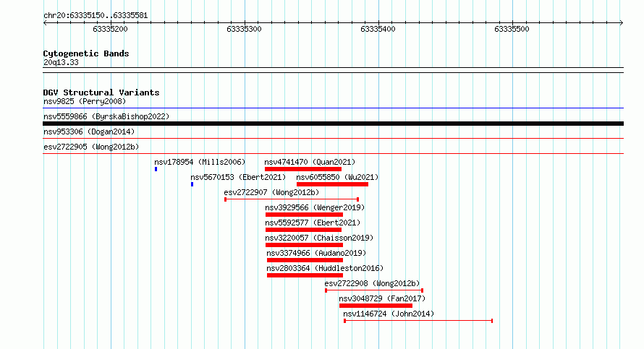Click the red esv2722905 variant line
Screen dimensions: 644x349
click(333, 154)
